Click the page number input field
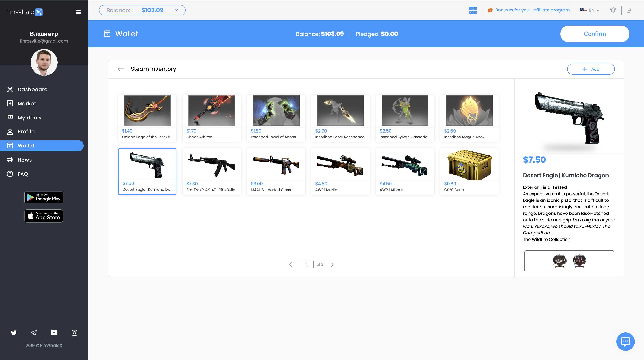The image size is (644, 360). click(x=306, y=264)
